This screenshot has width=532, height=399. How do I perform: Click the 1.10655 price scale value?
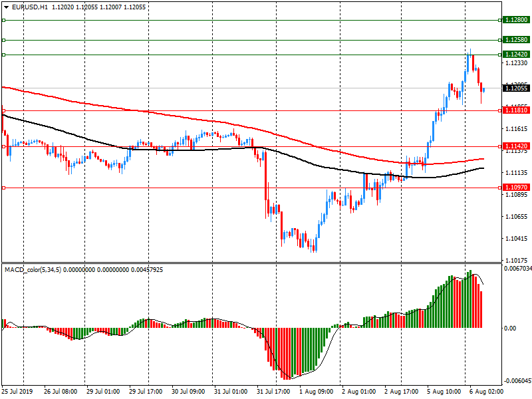click(517, 217)
